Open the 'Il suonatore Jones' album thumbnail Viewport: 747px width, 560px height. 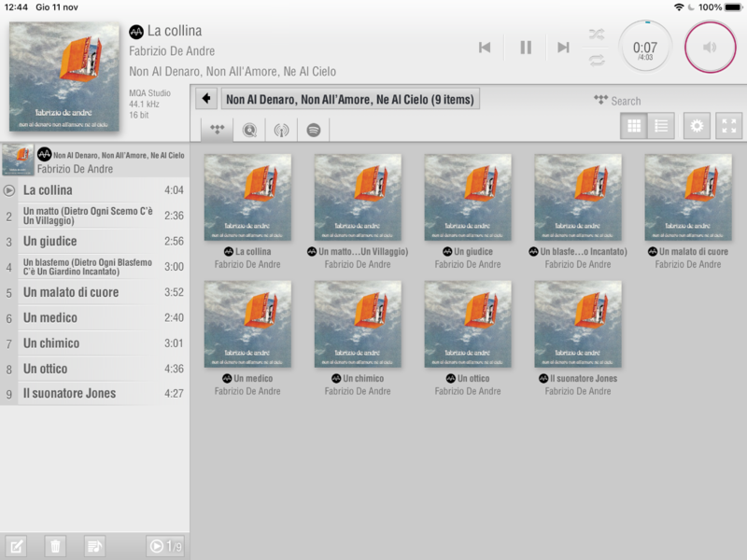tap(578, 324)
